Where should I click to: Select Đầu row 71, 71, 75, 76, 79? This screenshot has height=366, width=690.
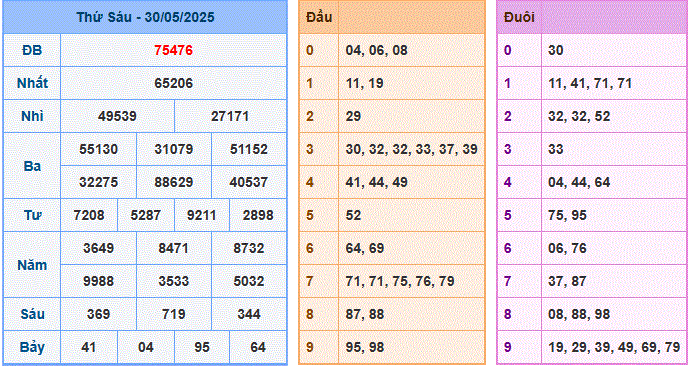[x=400, y=281]
